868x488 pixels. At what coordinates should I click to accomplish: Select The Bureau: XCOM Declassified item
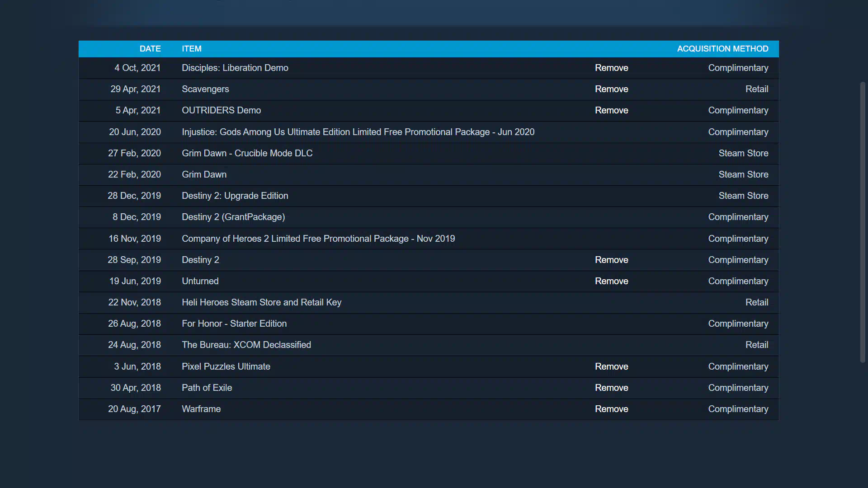click(246, 345)
